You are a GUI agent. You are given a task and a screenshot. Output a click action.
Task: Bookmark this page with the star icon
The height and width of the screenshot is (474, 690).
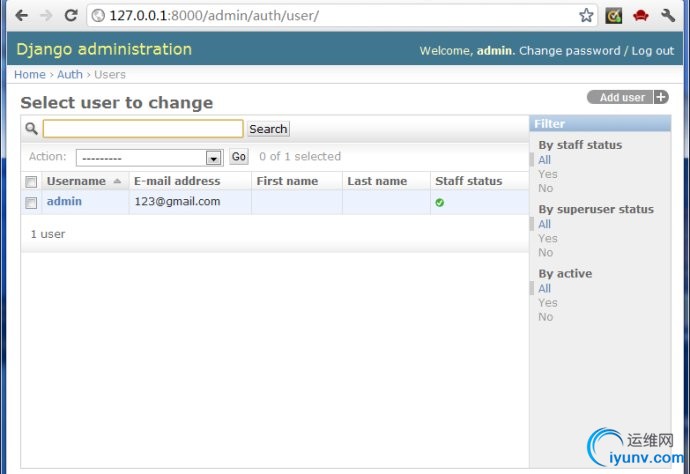click(586, 15)
